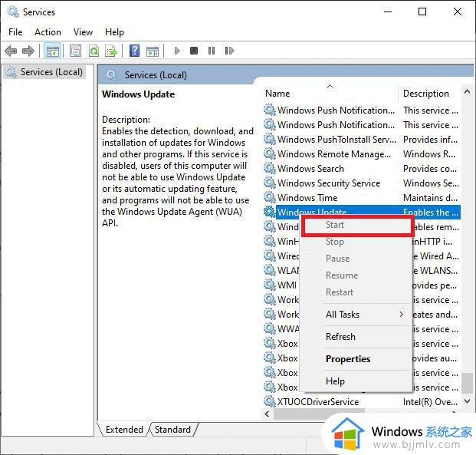Select the Windows Remote Manage... row
476x455 pixels.
(362, 153)
